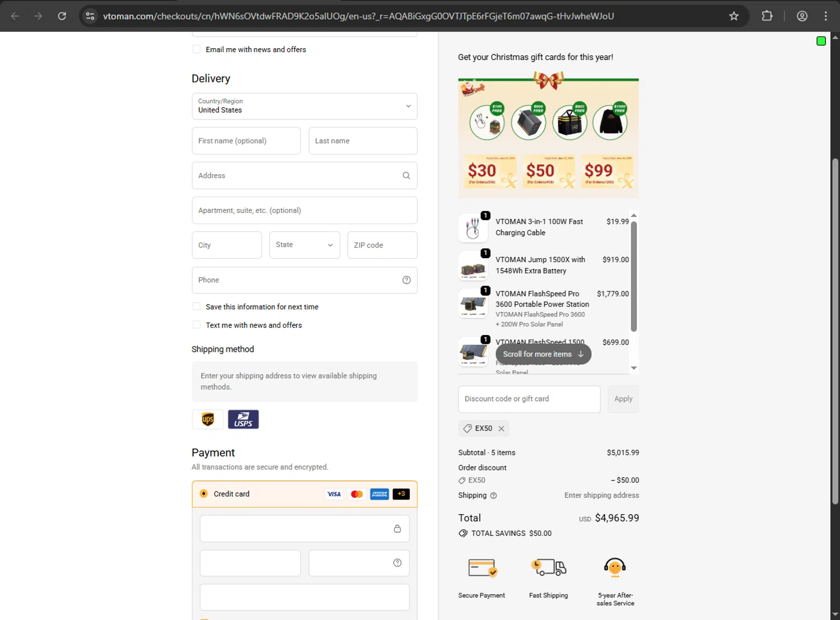Open Country/Region dropdown

305,106
